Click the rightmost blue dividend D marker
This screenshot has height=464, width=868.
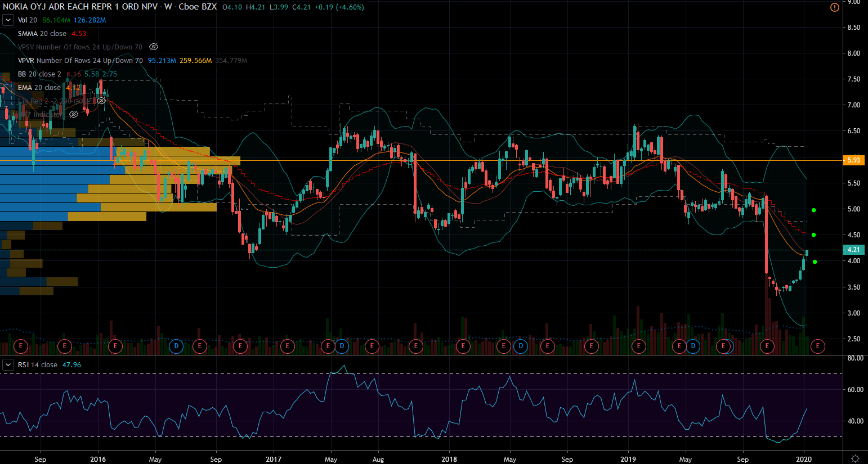pos(693,346)
